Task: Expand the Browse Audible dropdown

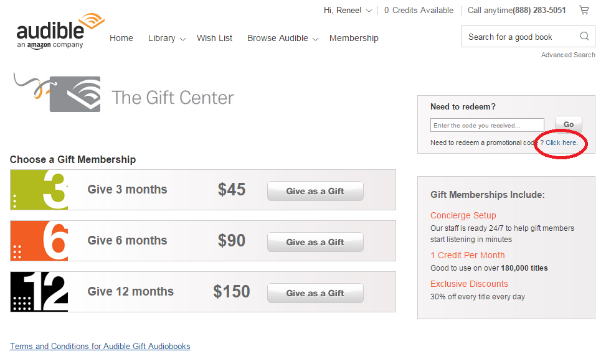Action: pos(283,38)
